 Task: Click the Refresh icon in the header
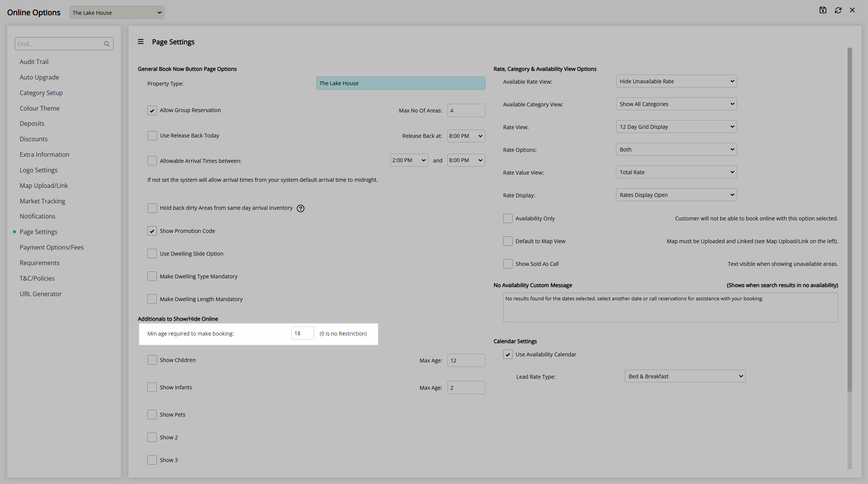tap(838, 10)
